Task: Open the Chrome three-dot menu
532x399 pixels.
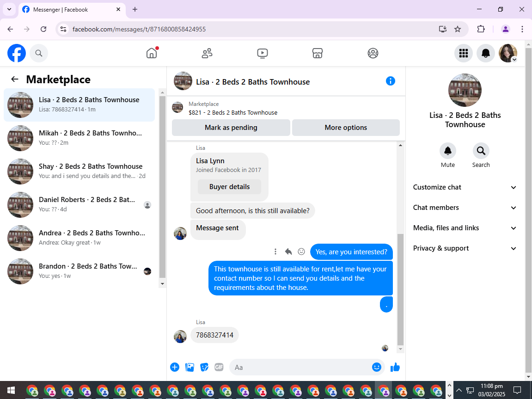Action: pos(522,29)
